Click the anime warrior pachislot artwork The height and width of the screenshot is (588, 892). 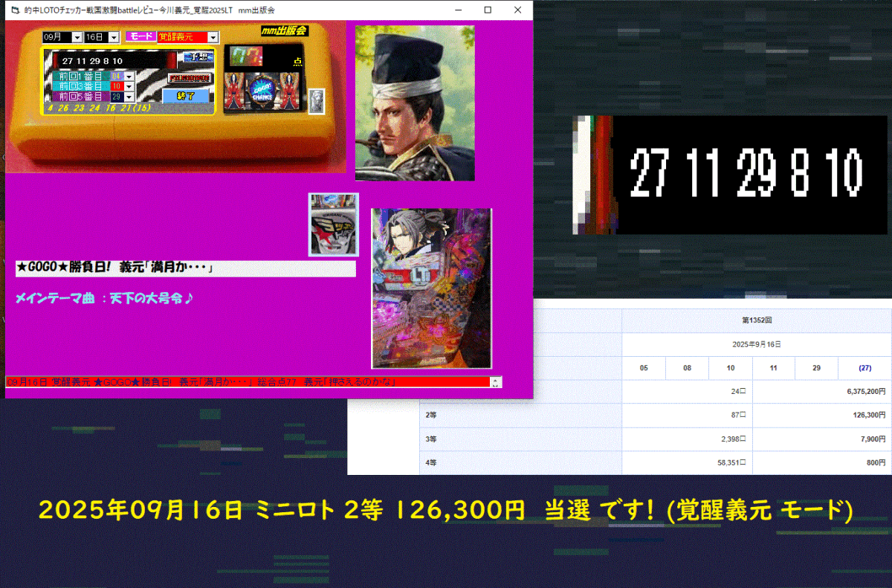coord(432,288)
